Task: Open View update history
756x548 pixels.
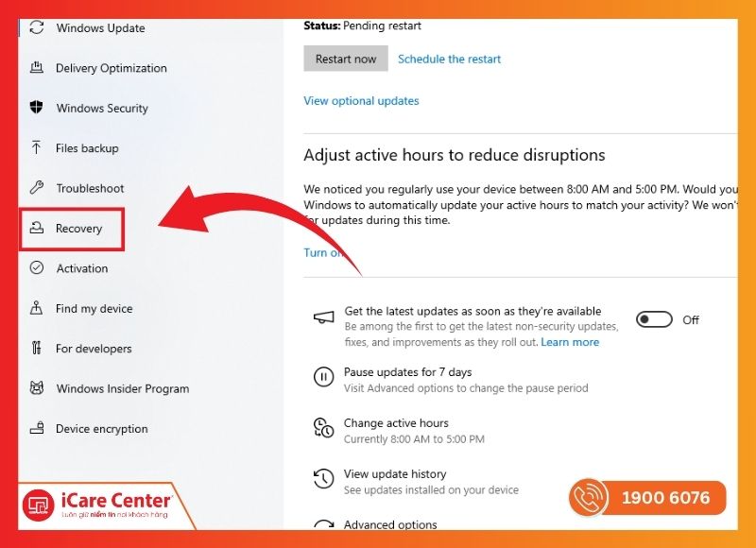Action: click(395, 473)
